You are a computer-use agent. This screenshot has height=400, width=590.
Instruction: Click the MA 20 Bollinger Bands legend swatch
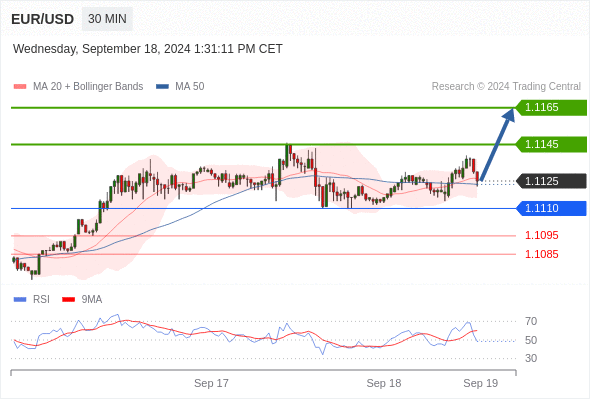[x=20, y=87]
